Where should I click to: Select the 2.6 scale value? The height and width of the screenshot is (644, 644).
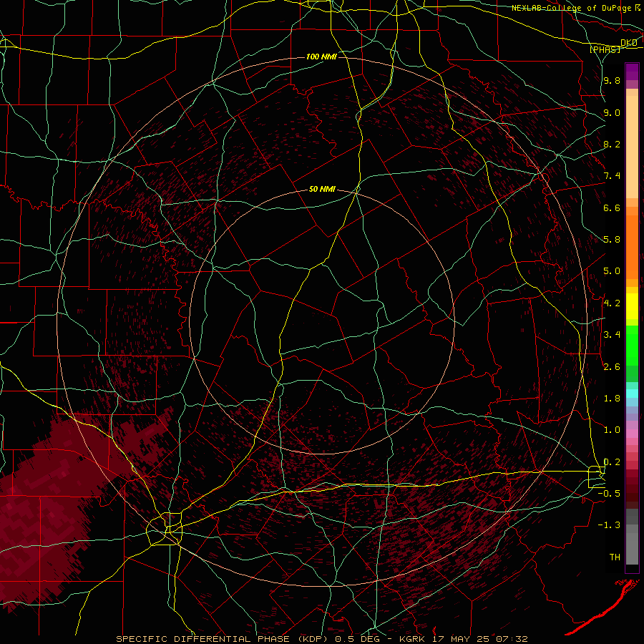point(612,367)
